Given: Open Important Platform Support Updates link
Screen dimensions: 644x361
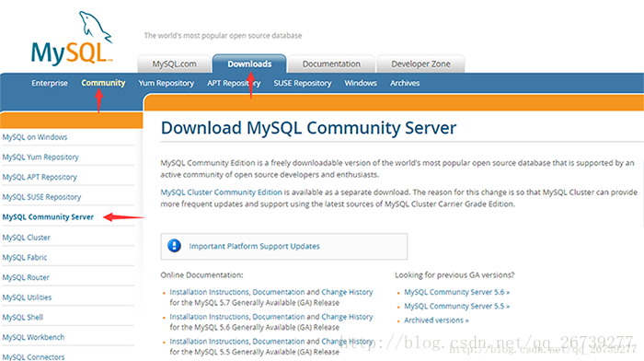Looking at the screenshot, I should click(x=254, y=246).
